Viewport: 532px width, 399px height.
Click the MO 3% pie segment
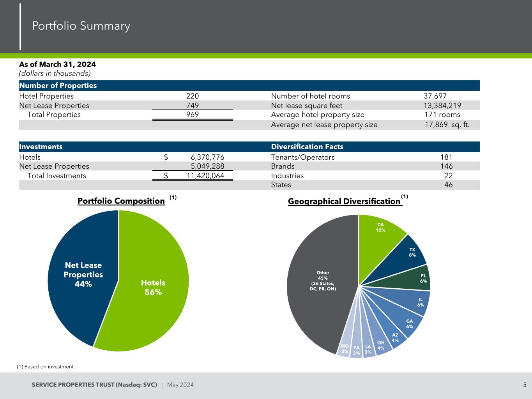click(344, 349)
